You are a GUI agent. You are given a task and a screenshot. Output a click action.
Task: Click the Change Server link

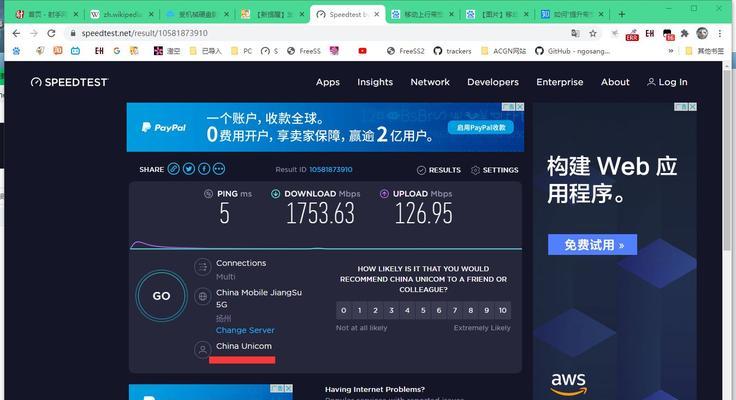coord(245,330)
